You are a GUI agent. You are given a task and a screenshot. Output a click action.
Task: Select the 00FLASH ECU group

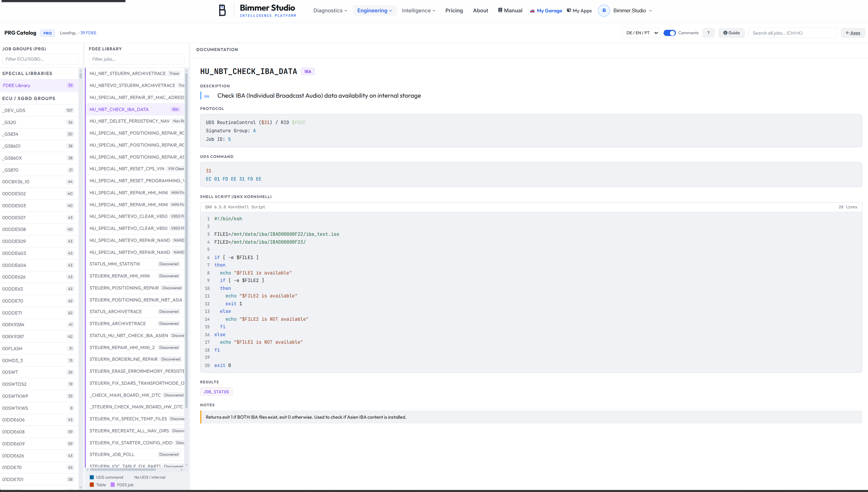(39, 348)
